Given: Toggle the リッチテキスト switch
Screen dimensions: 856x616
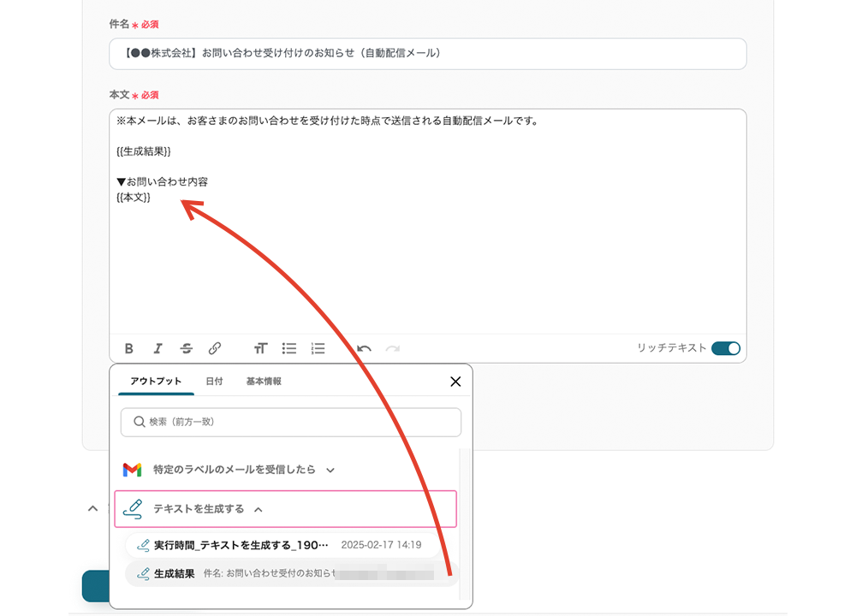Looking at the screenshot, I should (725, 348).
